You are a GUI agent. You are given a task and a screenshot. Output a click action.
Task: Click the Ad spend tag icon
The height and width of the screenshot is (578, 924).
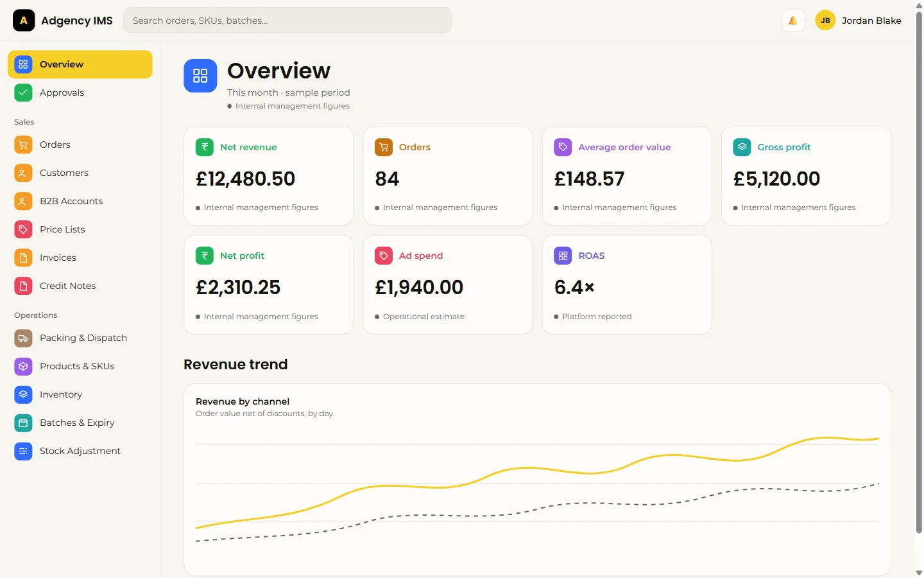tap(384, 256)
